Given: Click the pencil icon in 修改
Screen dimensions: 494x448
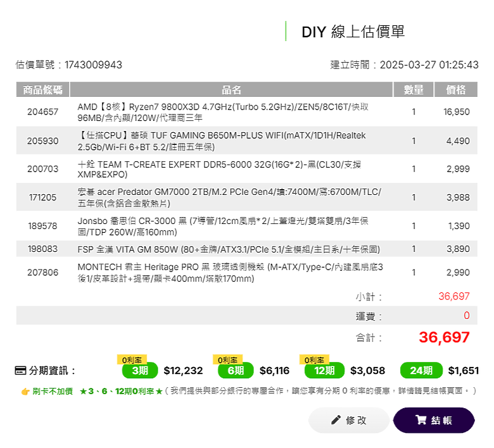Looking at the screenshot, I should pos(336,420).
